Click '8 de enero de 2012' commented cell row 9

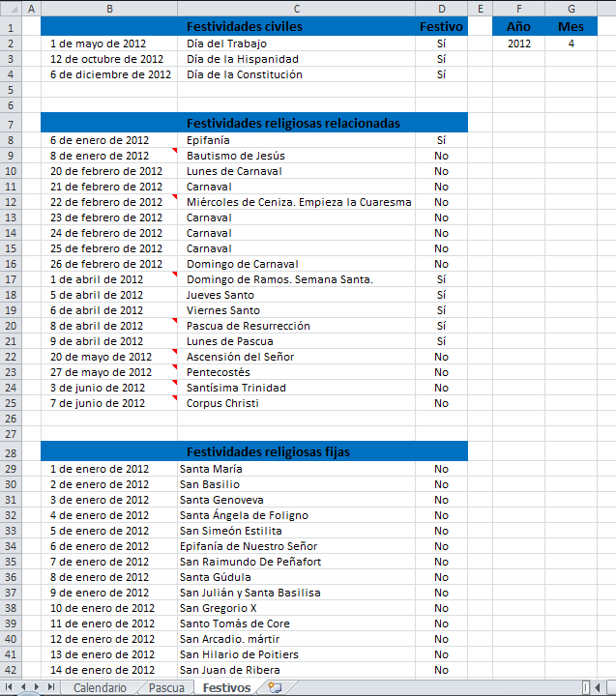109,156
